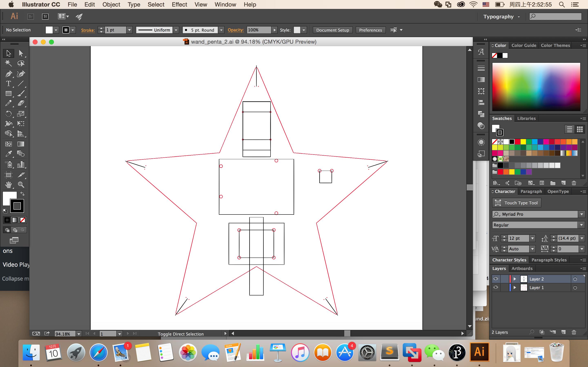
Task: Click the Rotate tool
Action: [9, 114]
